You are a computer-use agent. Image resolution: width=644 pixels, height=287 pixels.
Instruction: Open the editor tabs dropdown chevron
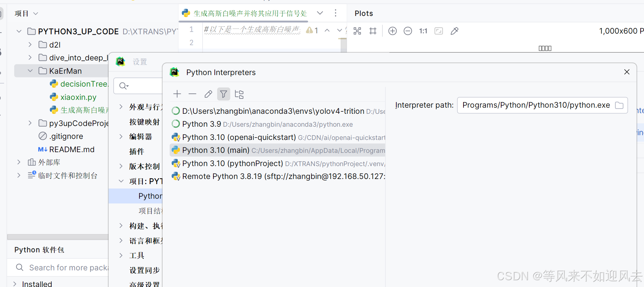(320, 13)
